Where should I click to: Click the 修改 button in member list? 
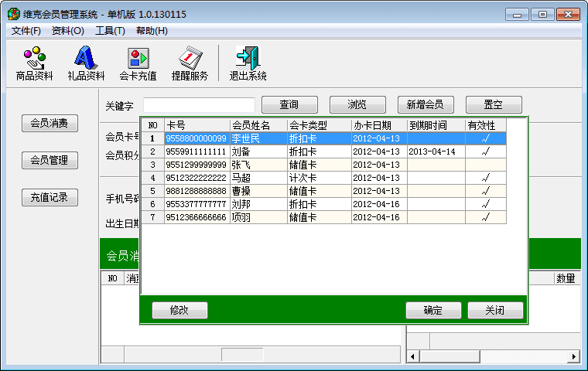coord(179,310)
